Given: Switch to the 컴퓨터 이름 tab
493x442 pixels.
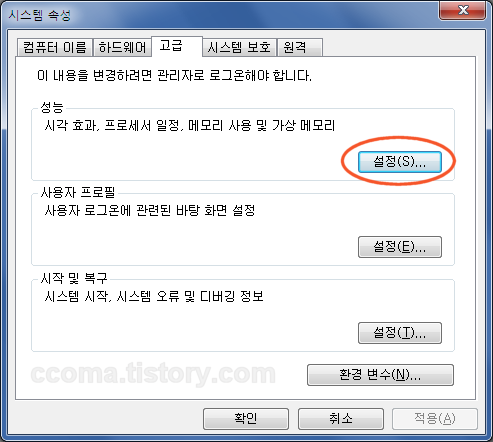Looking at the screenshot, I should (55, 47).
